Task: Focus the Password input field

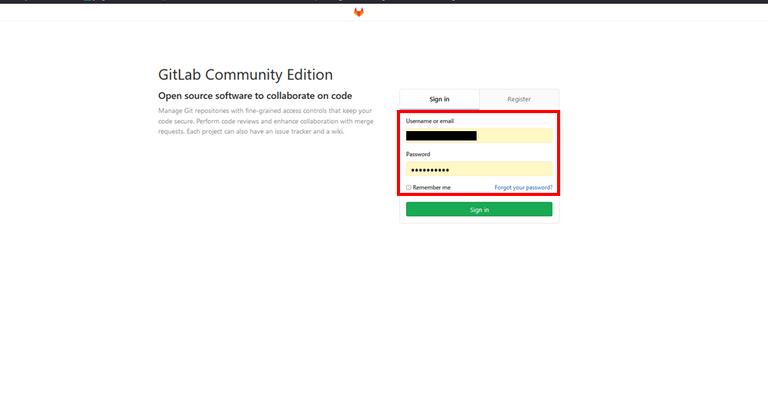Action: pos(479,170)
